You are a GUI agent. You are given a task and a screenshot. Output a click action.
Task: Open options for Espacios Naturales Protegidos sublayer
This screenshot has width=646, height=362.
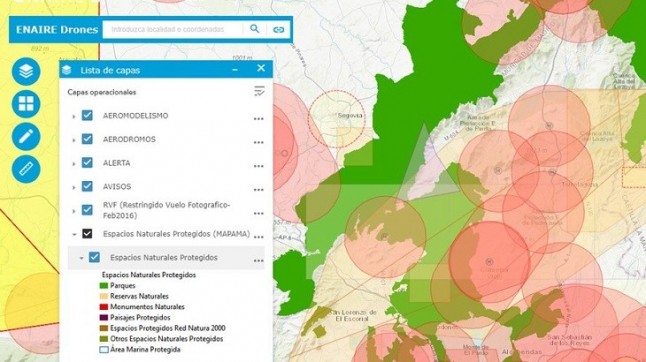point(258,261)
